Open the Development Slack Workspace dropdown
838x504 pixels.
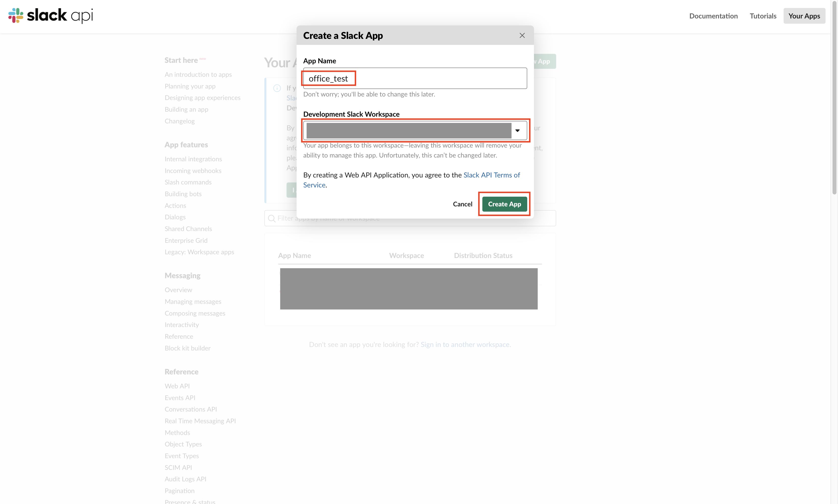pyautogui.click(x=415, y=130)
